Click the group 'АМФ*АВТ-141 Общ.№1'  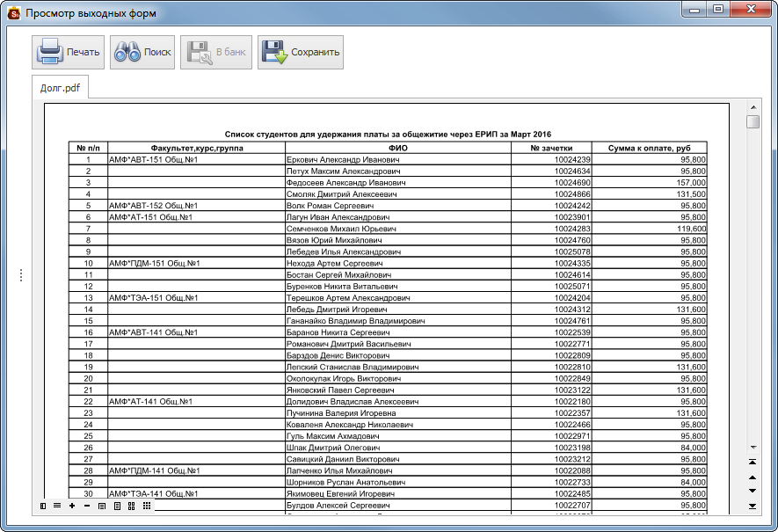153,332
